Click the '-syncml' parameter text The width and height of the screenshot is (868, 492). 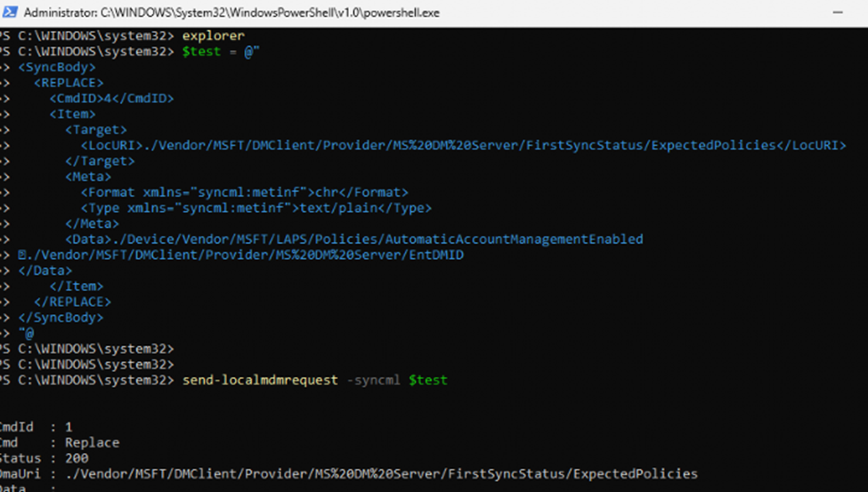coord(374,380)
